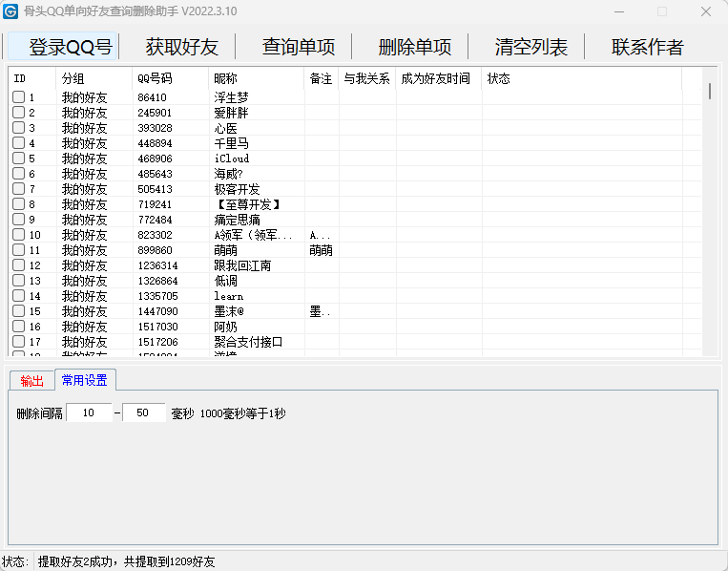Enable the checkbox for row 14 learn
This screenshot has width=728, height=571.
pyautogui.click(x=18, y=295)
